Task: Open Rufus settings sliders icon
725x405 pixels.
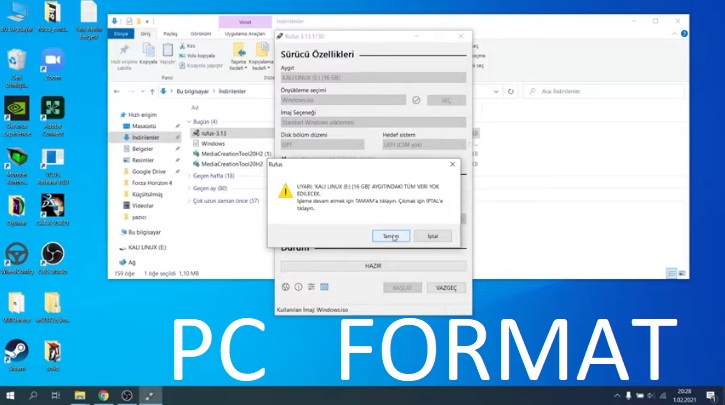Action: point(311,287)
